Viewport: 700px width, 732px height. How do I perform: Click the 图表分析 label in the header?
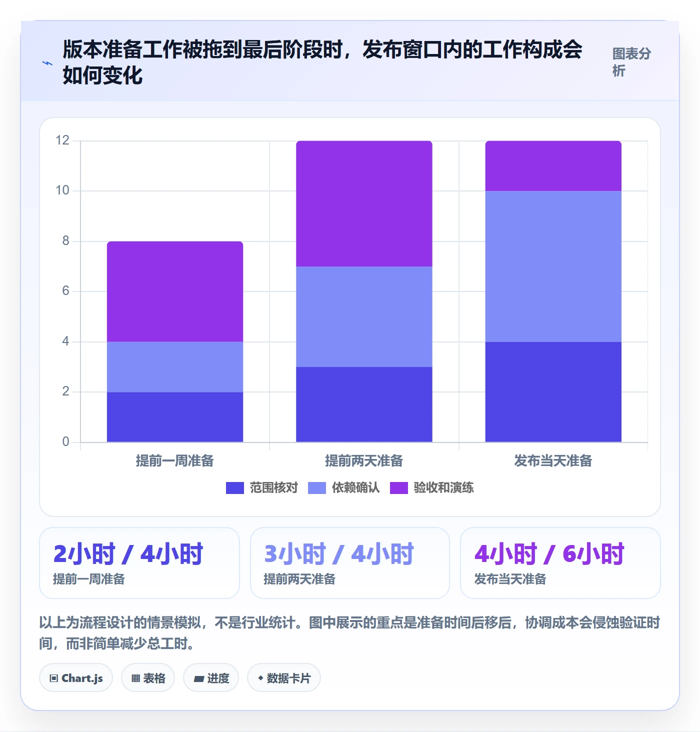pyautogui.click(x=631, y=62)
